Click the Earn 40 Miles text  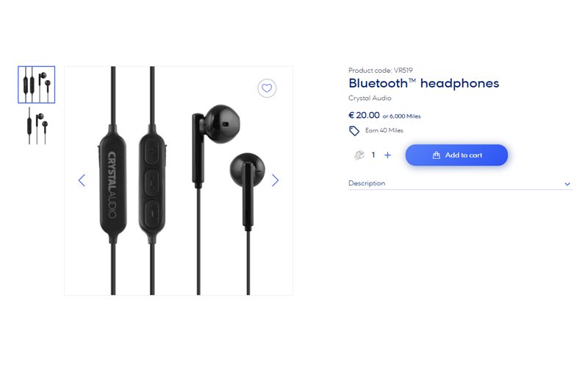(384, 130)
